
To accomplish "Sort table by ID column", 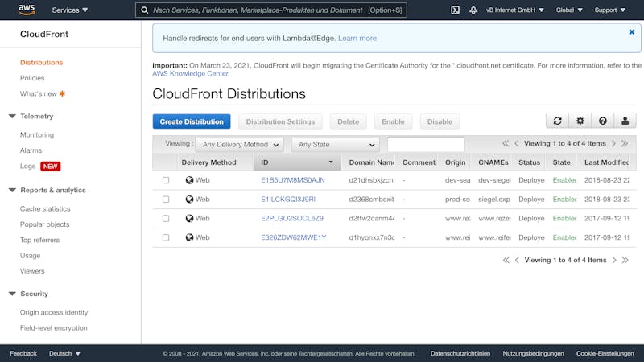I will click(x=297, y=162).
